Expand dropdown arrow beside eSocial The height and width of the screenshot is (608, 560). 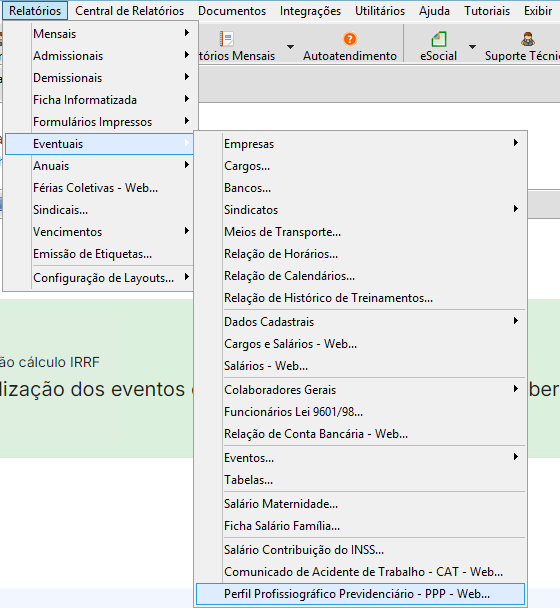(472, 47)
